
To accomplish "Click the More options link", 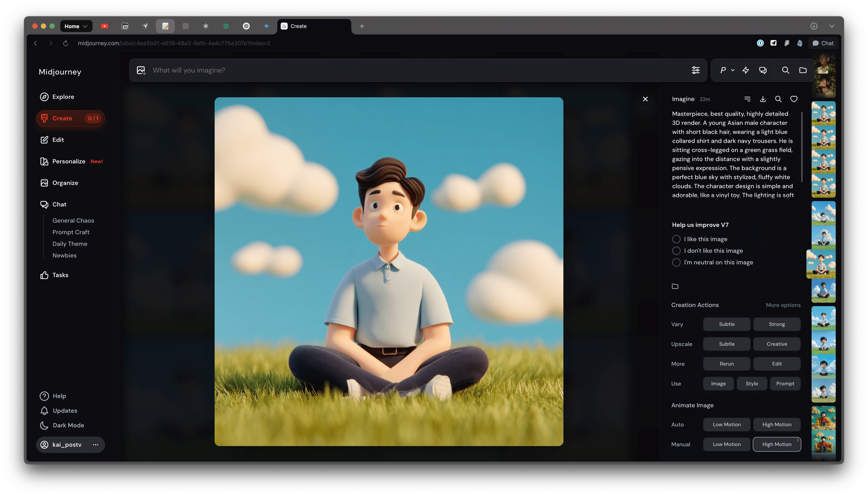I will click(783, 305).
